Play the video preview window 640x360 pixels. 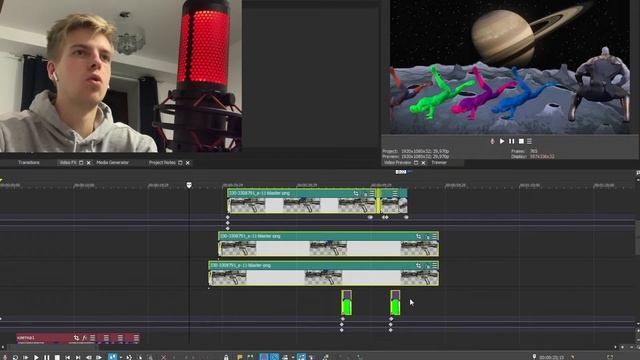coord(502,141)
